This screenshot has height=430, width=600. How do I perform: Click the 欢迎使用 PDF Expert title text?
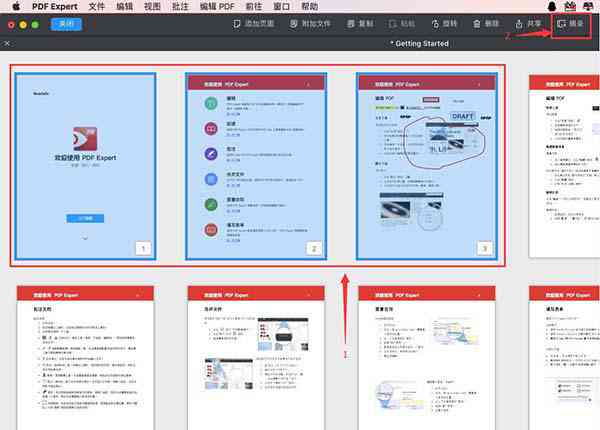pos(85,158)
